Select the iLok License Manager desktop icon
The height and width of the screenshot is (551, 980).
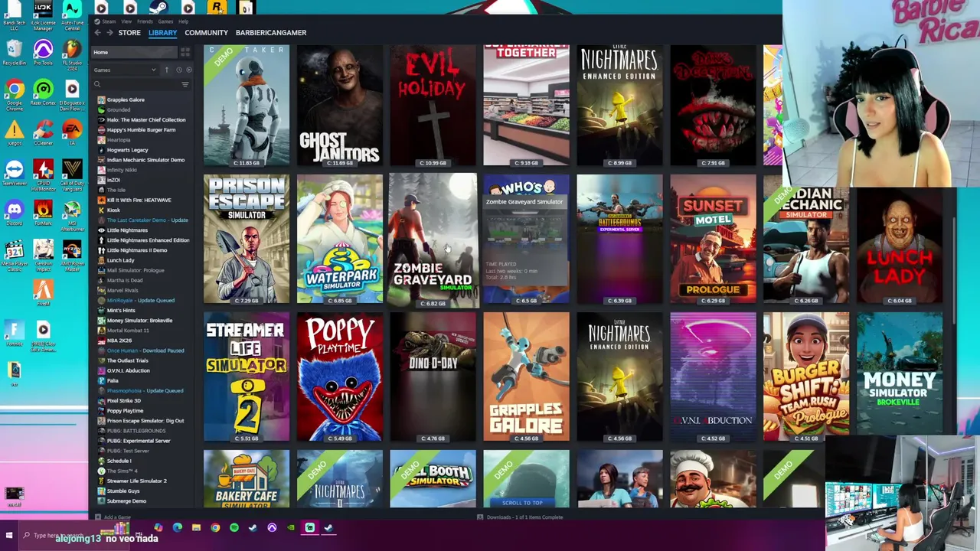click(43, 15)
